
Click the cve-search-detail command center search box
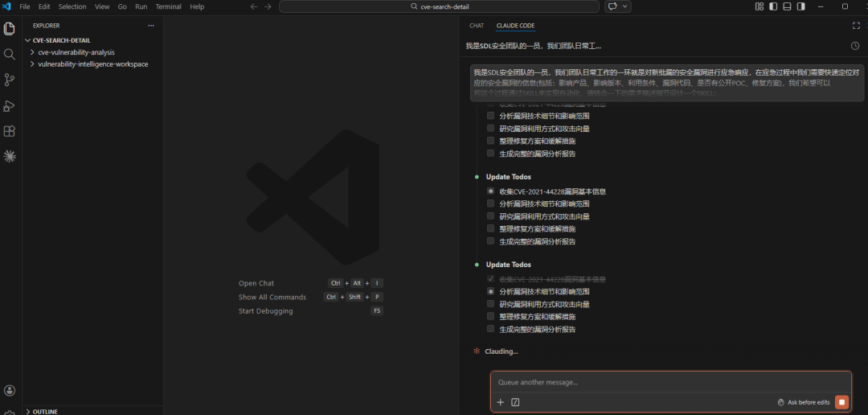pyautogui.click(x=439, y=6)
